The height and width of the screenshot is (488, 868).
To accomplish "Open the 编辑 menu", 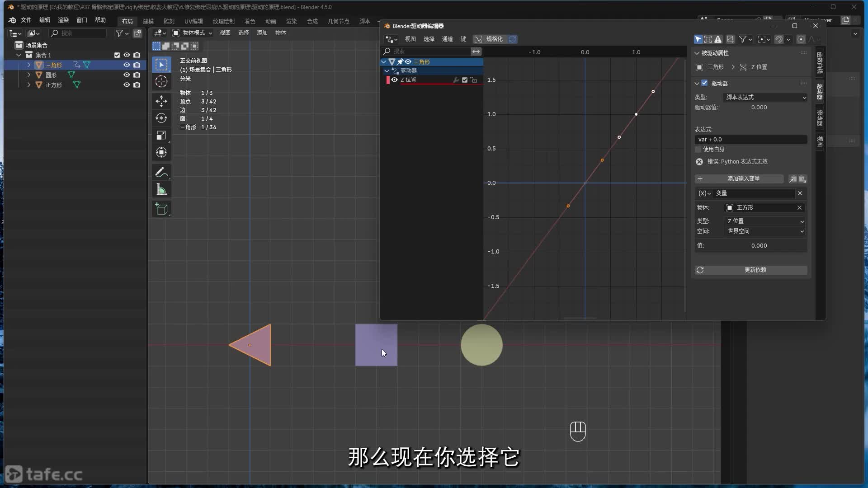I will 45,20.
